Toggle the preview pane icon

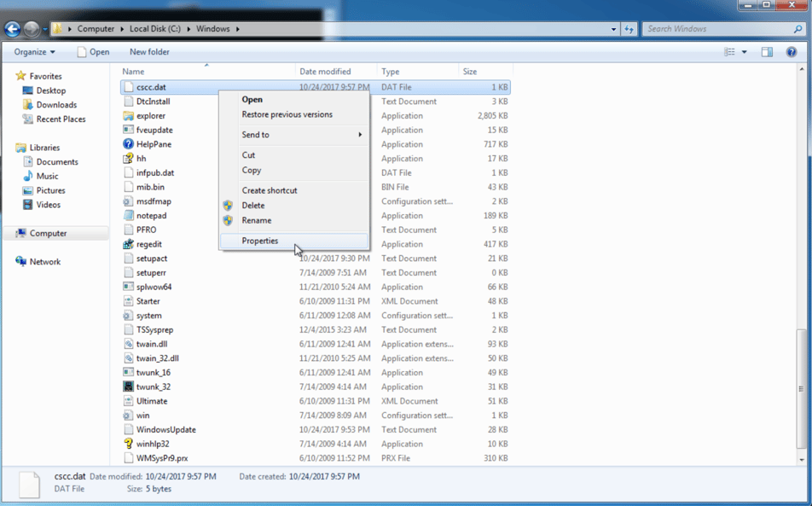coord(767,52)
